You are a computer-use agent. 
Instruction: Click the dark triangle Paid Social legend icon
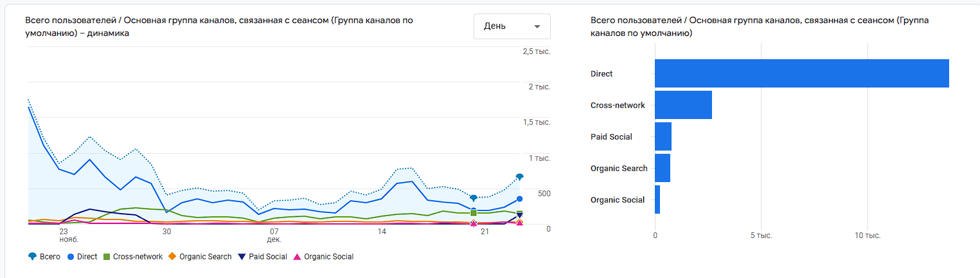coord(242,257)
